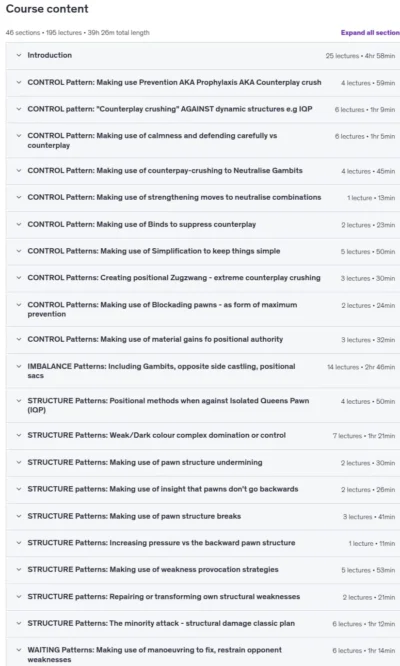This screenshot has width=400, height=666.
Task: Expand chevron for Binds to suppress counterplay
Action: point(19,224)
